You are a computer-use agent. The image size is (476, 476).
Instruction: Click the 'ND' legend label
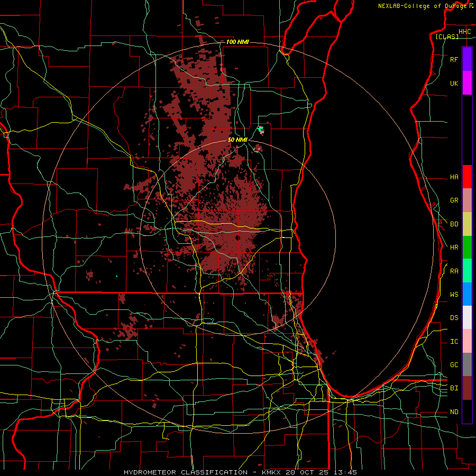point(454,412)
